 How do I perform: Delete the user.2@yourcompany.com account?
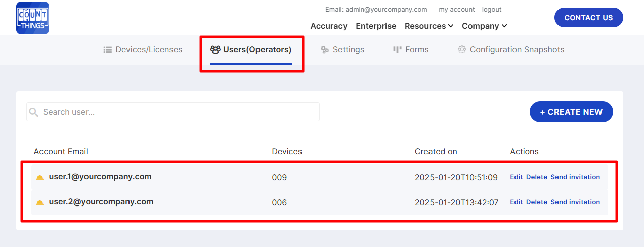coord(536,202)
